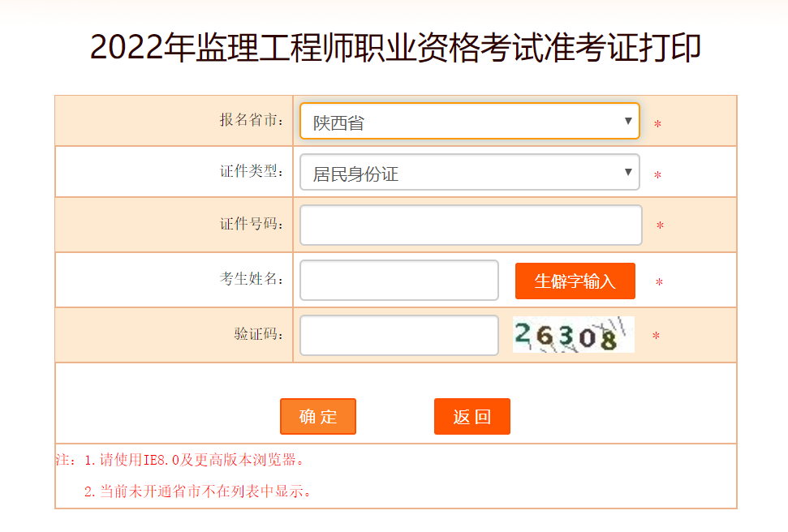Click inside the 证件号码 input field
This screenshot has height=532, width=788.
pyautogui.click(x=469, y=225)
